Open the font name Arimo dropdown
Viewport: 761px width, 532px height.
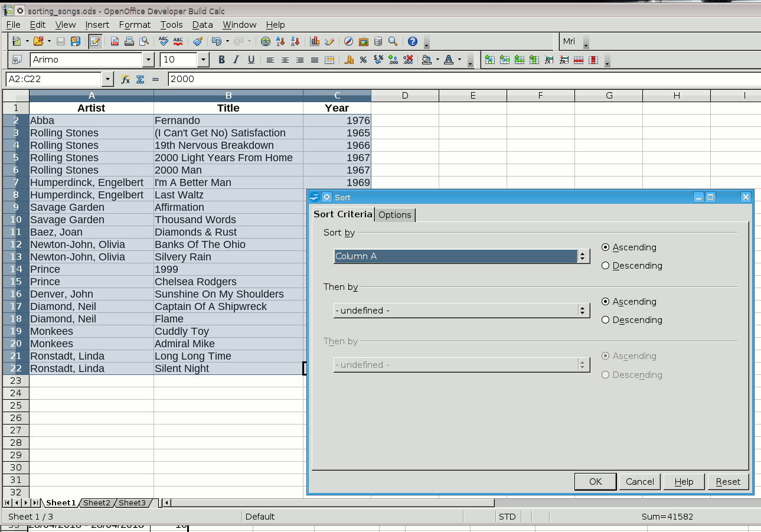(x=148, y=60)
